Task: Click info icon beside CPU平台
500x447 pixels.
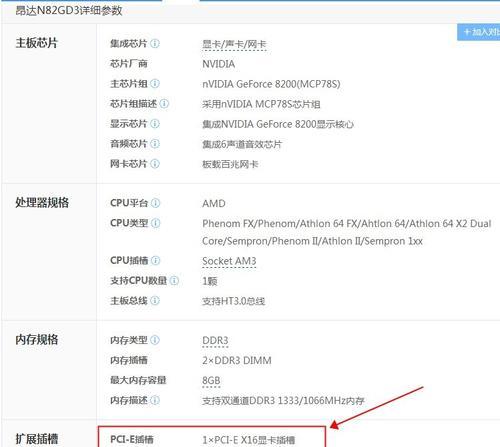Action: click(x=155, y=203)
